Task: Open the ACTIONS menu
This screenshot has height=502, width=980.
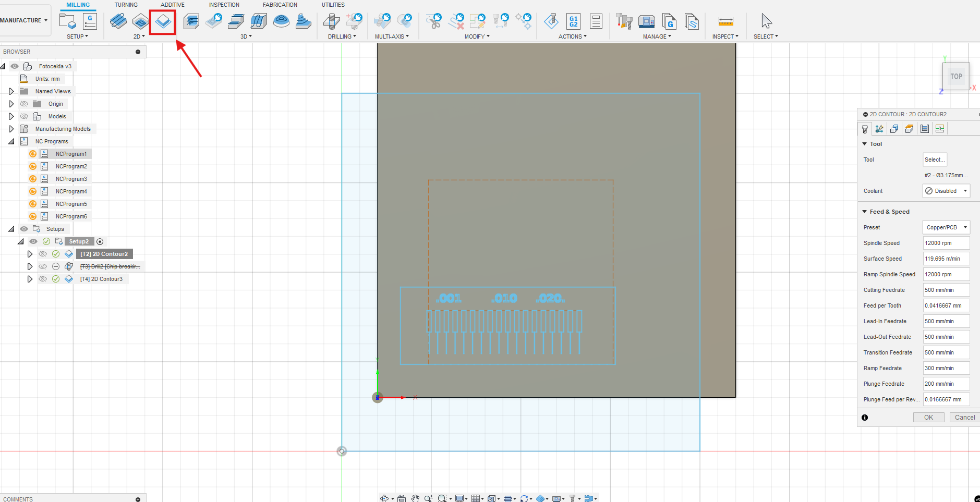Action: pyautogui.click(x=573, y=36)
